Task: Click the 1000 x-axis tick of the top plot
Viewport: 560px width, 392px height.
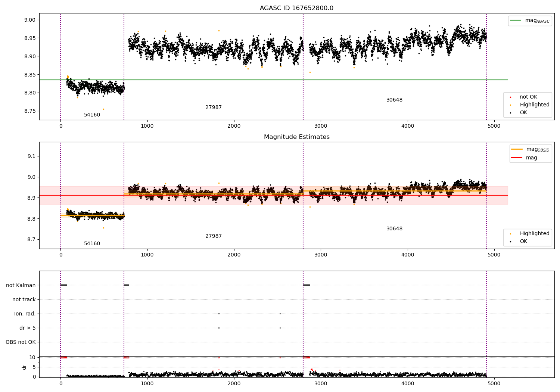Action: 147,126
